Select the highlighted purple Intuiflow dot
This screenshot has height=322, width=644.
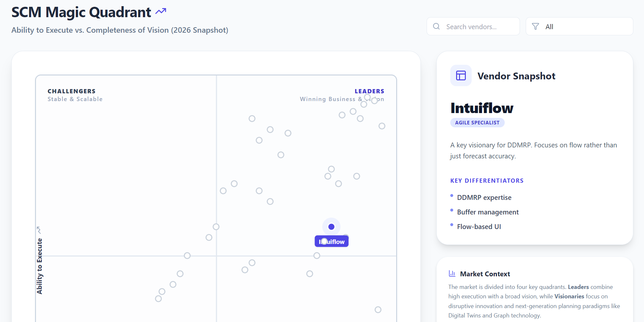point(331,227)
